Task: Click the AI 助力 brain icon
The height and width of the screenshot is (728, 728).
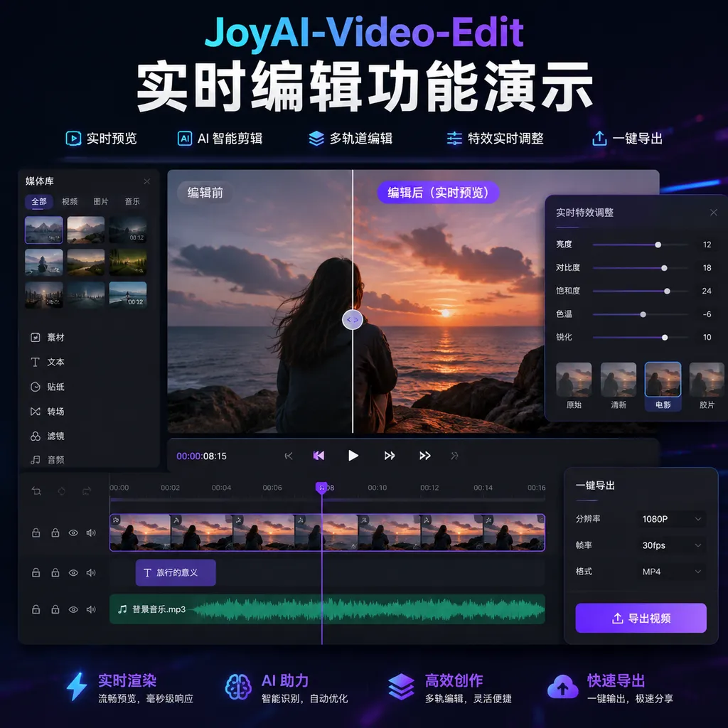Action: [238, 687]
